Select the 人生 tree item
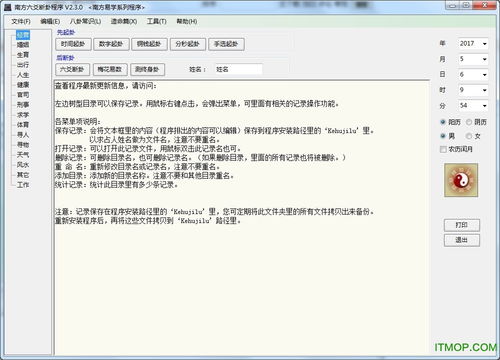 (23, 75)
